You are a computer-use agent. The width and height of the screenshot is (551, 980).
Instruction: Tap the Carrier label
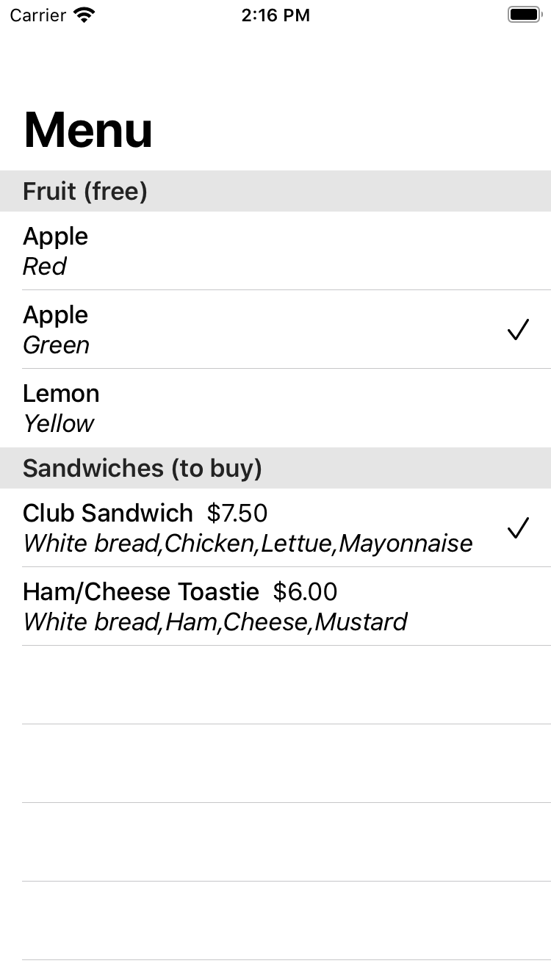coord(38,15)
